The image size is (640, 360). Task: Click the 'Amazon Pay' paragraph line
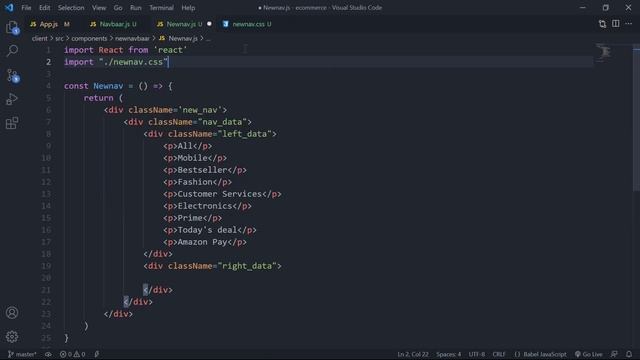205,242
